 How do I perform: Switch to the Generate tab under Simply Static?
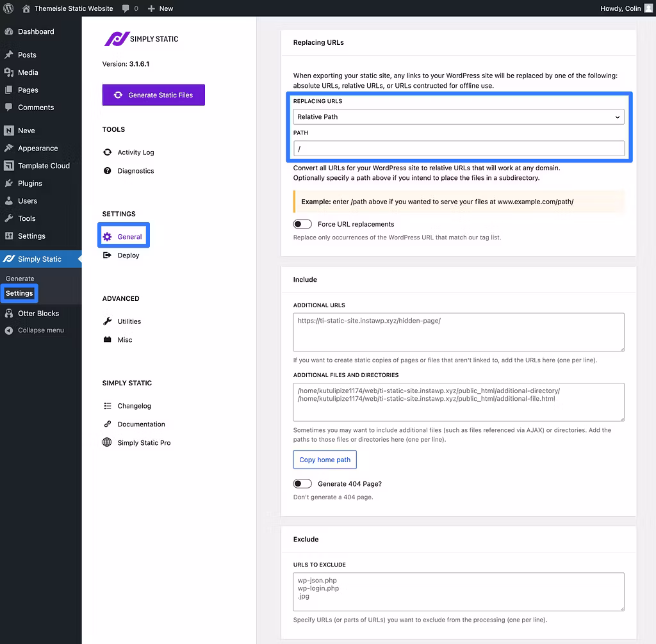(x=19, y=278)
